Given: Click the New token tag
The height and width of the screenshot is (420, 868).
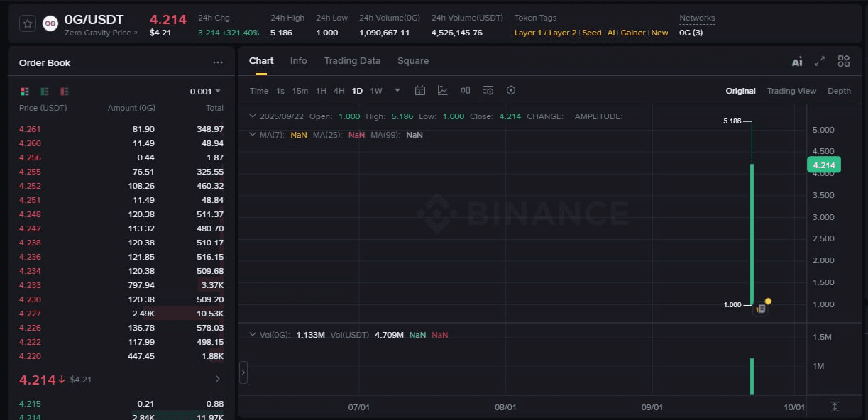Looking at the screenshot, I should tap(660, 33).
